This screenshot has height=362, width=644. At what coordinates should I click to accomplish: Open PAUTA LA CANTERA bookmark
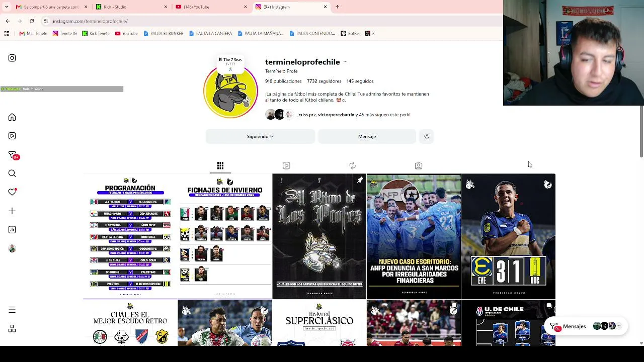point(211,33)
